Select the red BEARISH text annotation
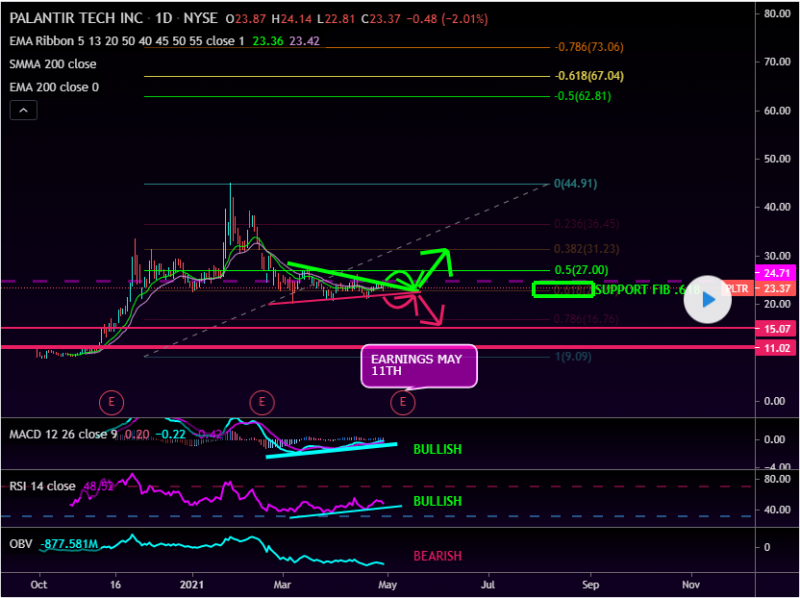The image size is (800, 598). 438,555
